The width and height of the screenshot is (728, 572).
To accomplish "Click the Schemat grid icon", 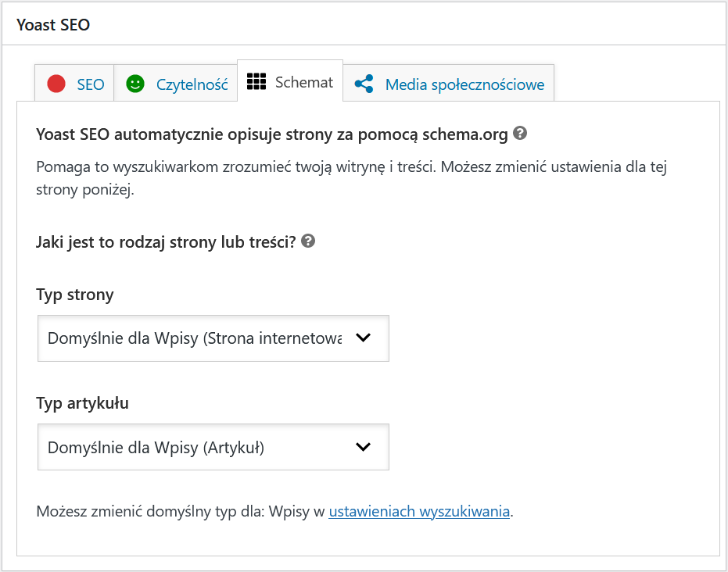I will 256,81.
